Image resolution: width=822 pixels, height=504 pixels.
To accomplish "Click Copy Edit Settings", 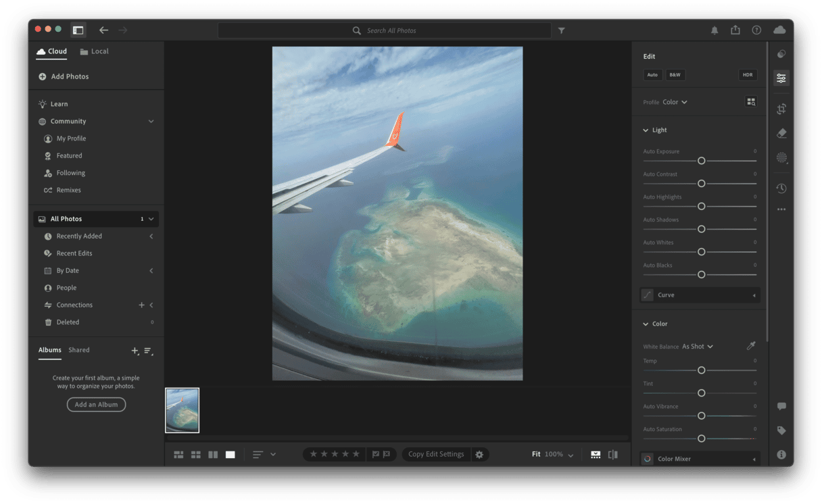I will (437, 455).
